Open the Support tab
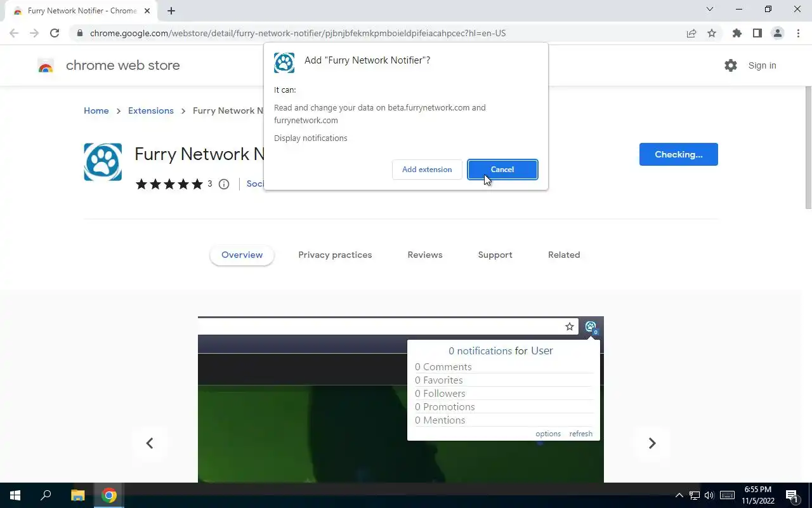Image resolution: width=812 pixels, height=508 pixels. click(x=495, y=255)
